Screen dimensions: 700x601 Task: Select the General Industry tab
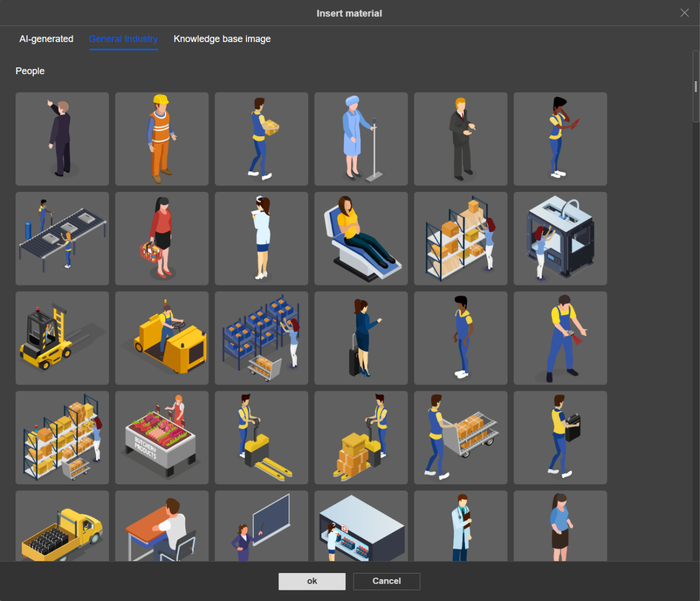(123, 39)
